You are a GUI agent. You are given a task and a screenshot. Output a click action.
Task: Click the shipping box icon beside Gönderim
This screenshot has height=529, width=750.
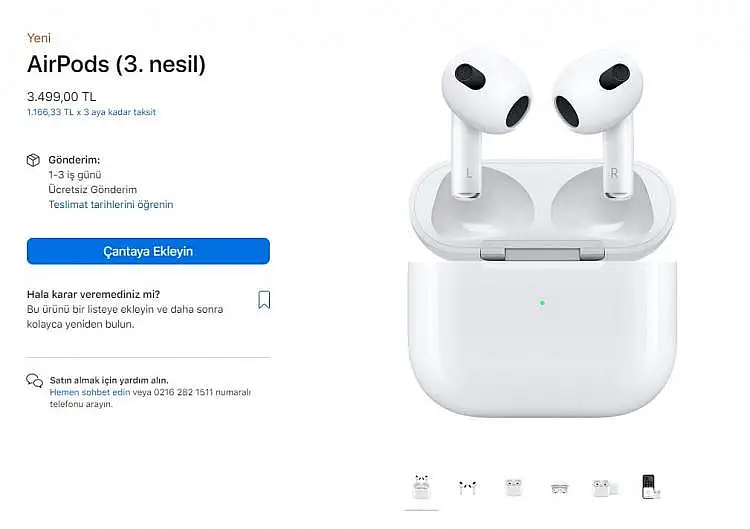(x=33, y=160)
